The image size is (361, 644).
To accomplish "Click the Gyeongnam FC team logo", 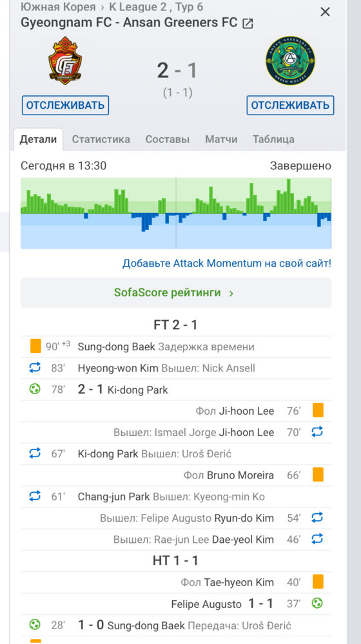I will (65, 61).
